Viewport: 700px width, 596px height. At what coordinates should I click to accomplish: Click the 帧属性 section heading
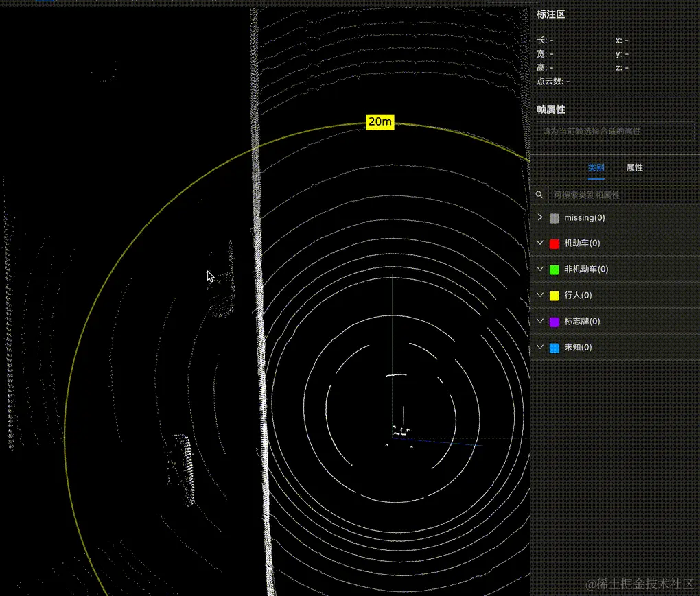tap(551, 110)
